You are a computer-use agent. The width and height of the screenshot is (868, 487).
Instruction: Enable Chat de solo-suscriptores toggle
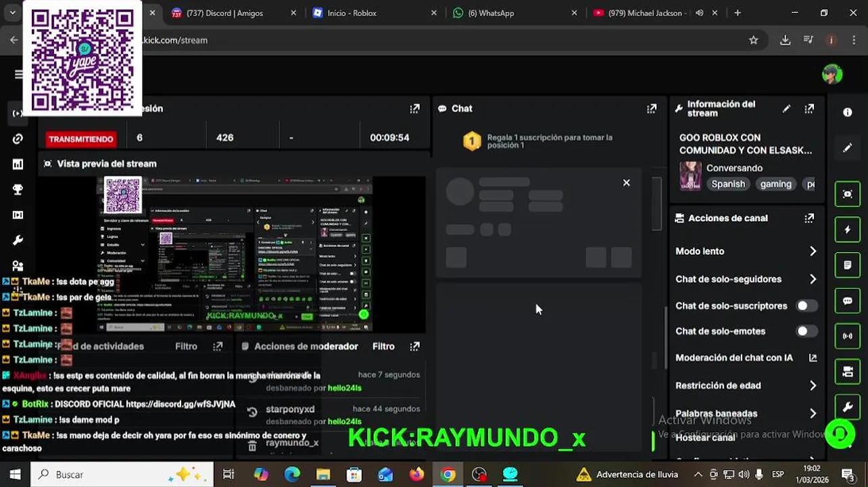(806, 306)
